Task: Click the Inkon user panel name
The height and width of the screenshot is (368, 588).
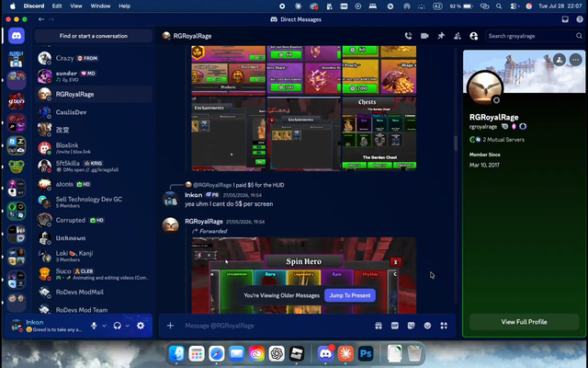Action: [x=35, y=322]
